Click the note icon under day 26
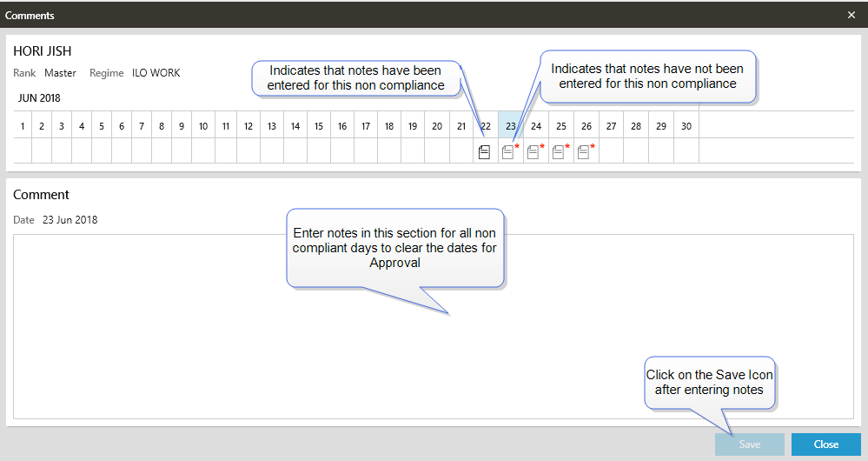 point(584,151)
